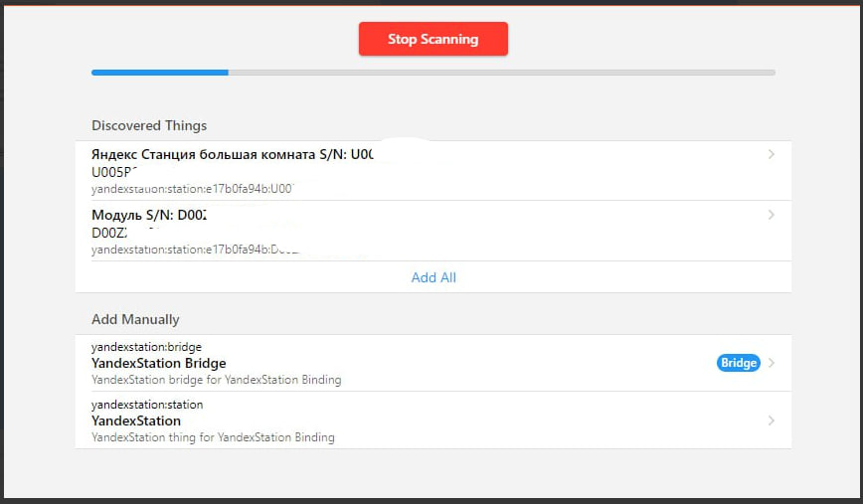
Task: Expand chevron on the YandexStation row
Action: tap(772, 420)
